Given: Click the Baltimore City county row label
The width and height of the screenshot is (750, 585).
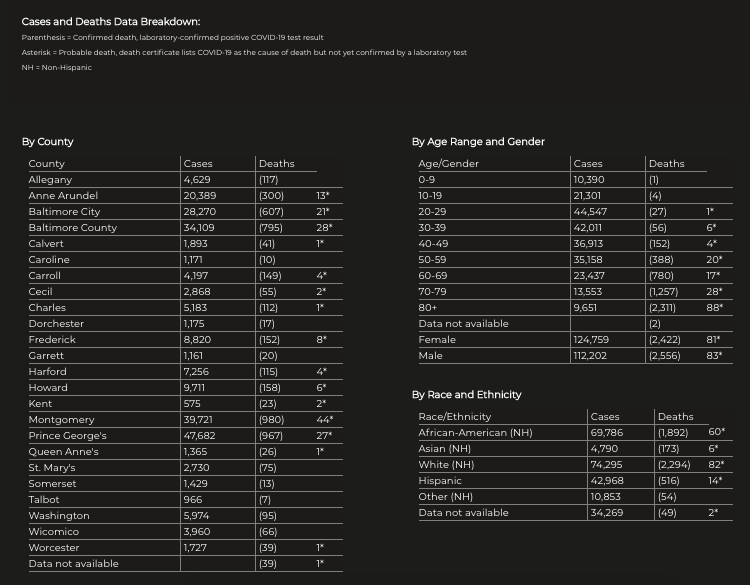Looking at the screenshot, I should point(64,212).
